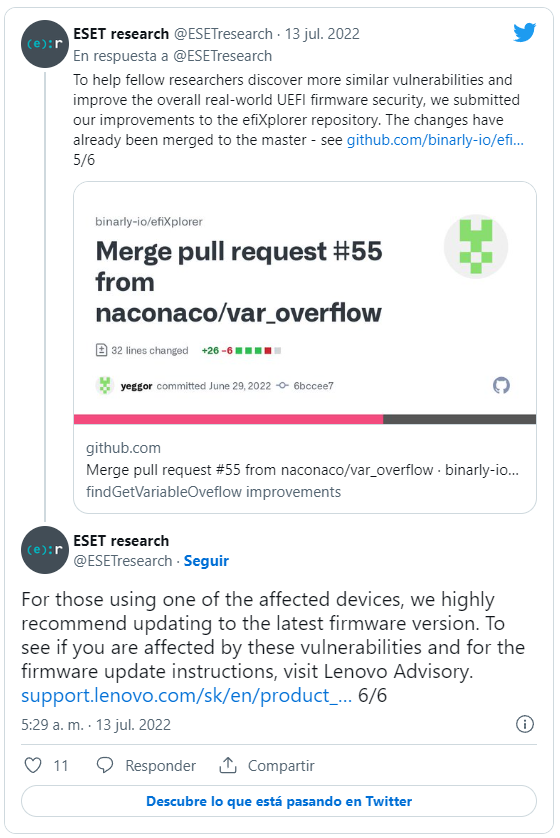Open the Merge pull request #55 card title
560x838 pixels.
pyautogui.click(x=239, y=282)
